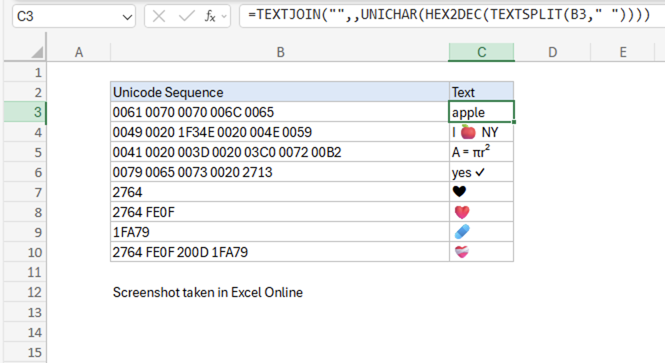This screenshot has height=363, width=665.
Task: Select row 11 header
Action: [25, 272]
